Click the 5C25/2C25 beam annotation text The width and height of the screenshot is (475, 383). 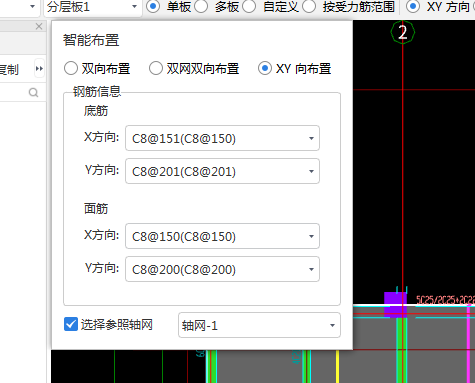point(445,300)
